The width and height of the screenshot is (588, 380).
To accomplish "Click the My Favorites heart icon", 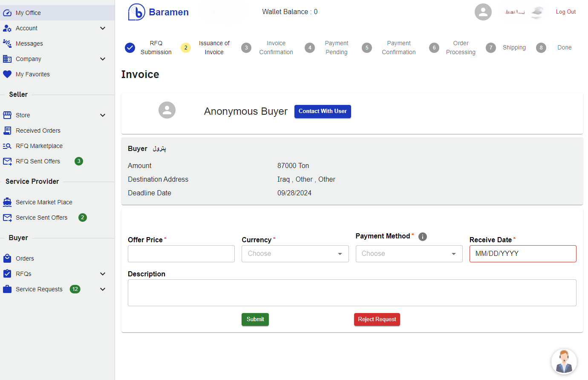I will coord(7,74).
